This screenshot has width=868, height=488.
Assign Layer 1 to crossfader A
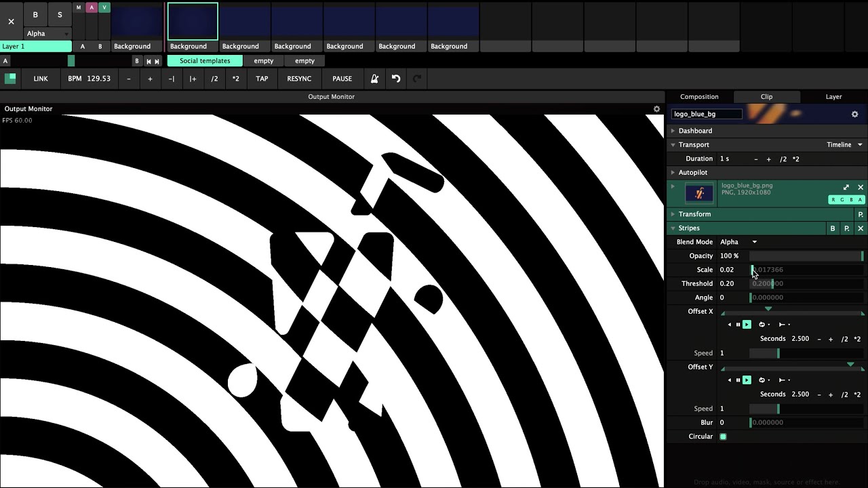(83, 47)
